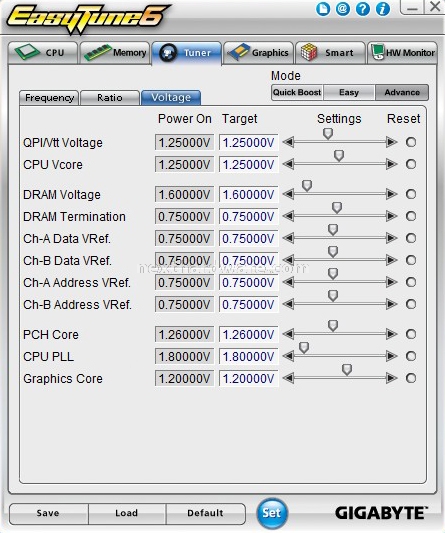Viewport: 445px width, 533px height.
Task: Reset Ch-B Data VRef radio button
Action: click(x=411, y=260)
